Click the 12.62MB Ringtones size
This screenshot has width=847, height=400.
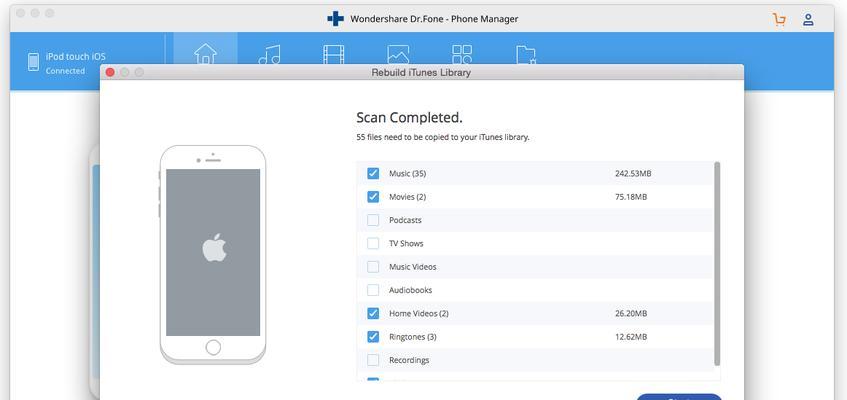click(630, 337)
